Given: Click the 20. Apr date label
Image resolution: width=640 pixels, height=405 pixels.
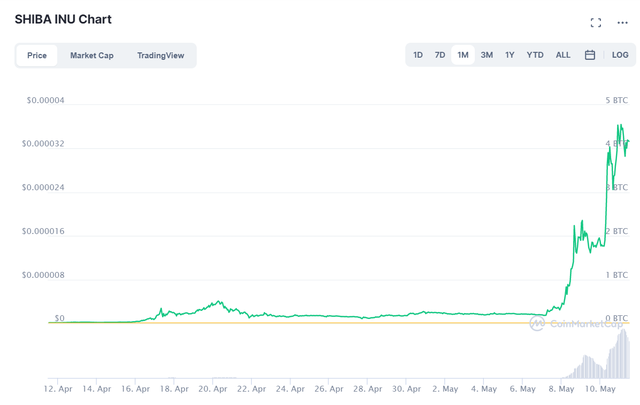Looking at the screenshot, I should pos(213,389).
